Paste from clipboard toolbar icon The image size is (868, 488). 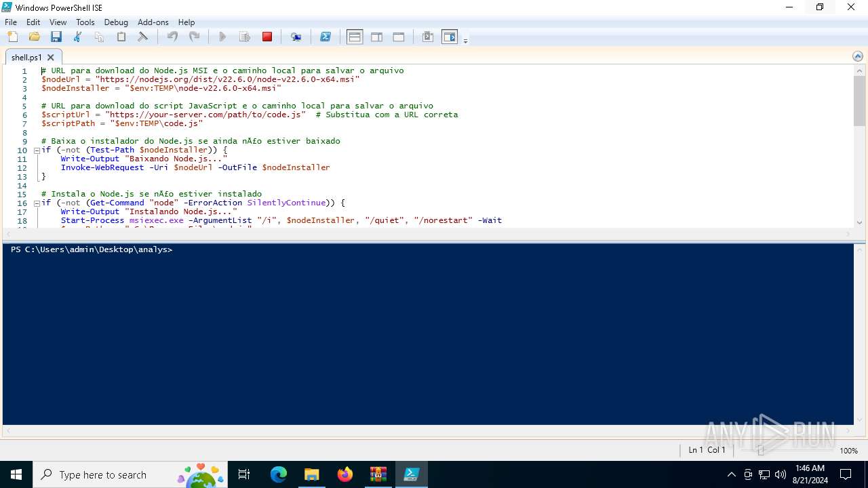coord(121,37)
